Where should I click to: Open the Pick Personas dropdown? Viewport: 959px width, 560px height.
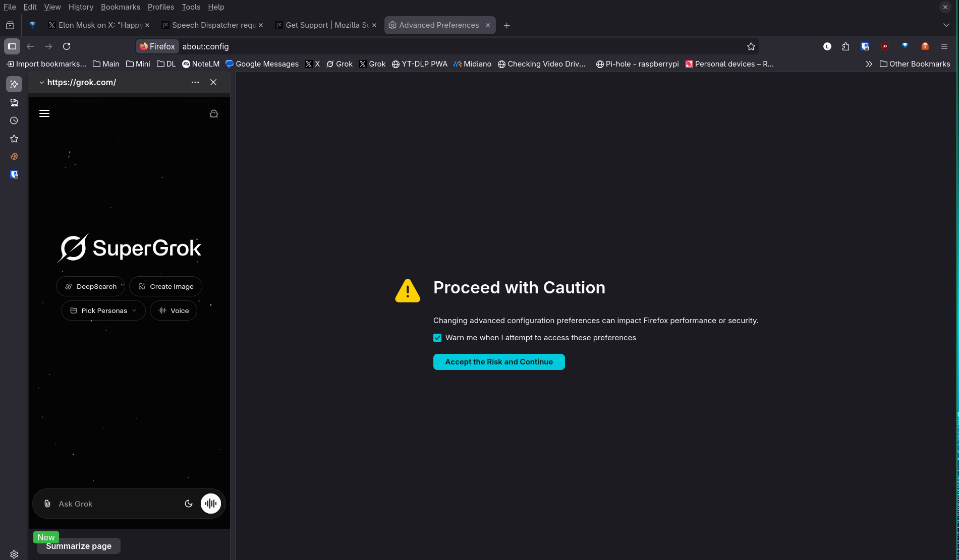click(103, 310)
